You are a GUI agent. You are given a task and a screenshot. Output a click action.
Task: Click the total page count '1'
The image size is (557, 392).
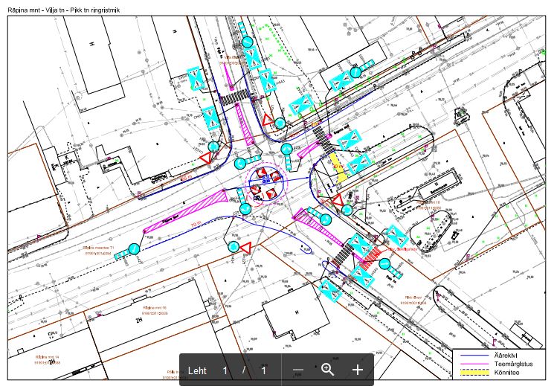coord(263,370)
